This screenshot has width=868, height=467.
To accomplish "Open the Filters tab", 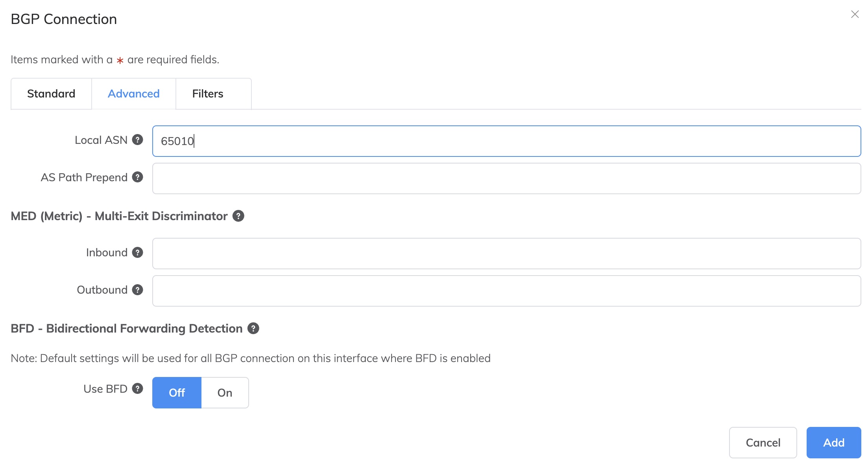I will [x=208, y=94].
